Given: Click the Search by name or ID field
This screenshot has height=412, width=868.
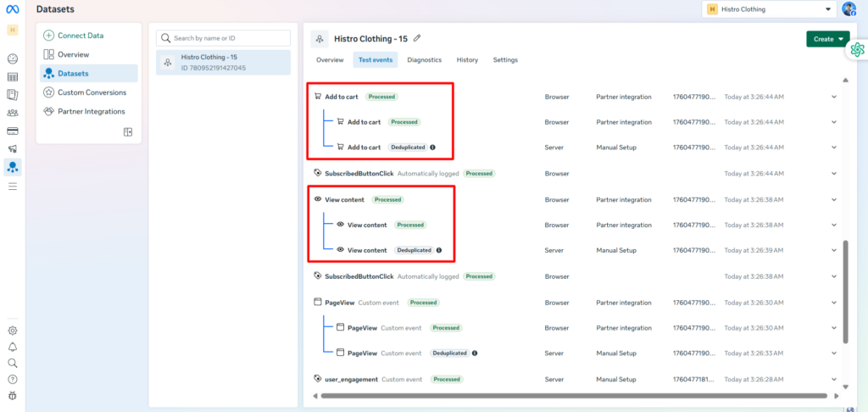Looking at the screenshot, I should pos(224,38).
